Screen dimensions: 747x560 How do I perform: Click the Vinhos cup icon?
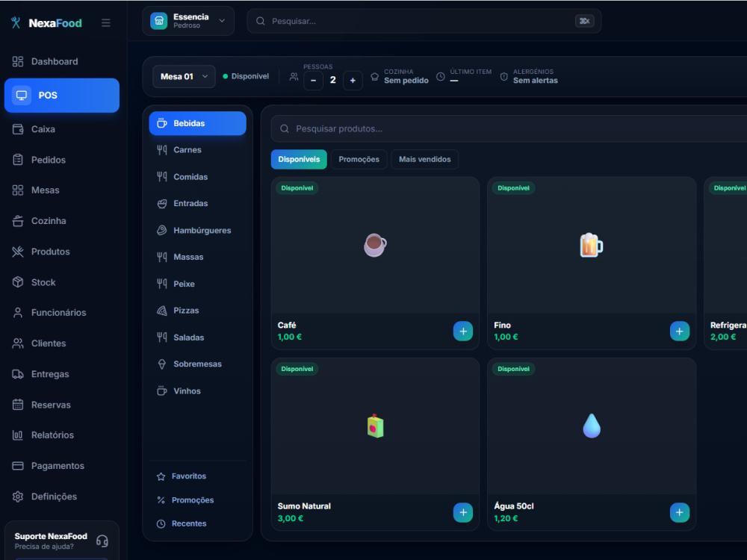tap(162, 391)
